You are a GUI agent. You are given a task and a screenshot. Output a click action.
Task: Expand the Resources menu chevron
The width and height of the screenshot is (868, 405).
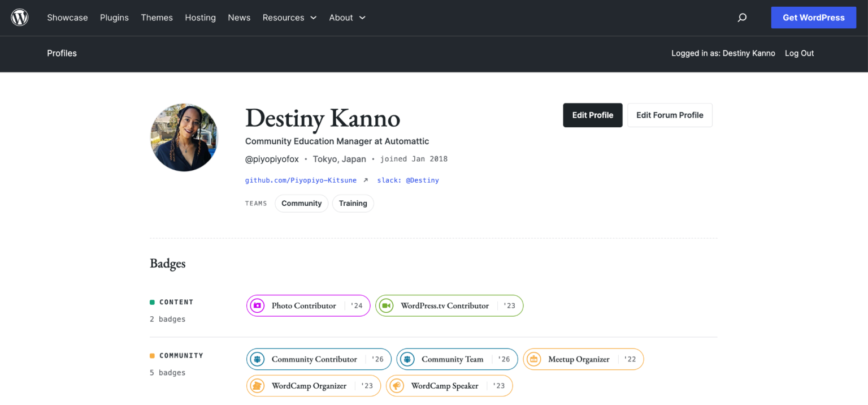314,18
